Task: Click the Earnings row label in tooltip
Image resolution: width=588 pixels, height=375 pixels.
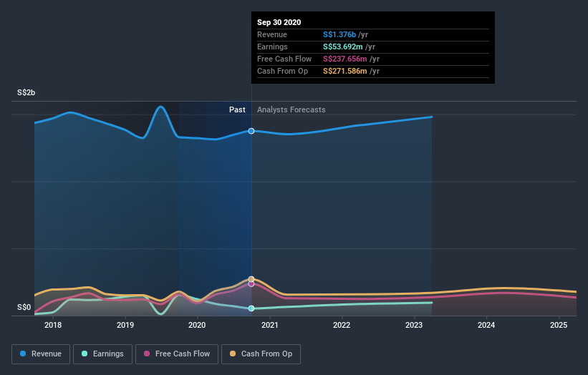Action: point(272,47)
